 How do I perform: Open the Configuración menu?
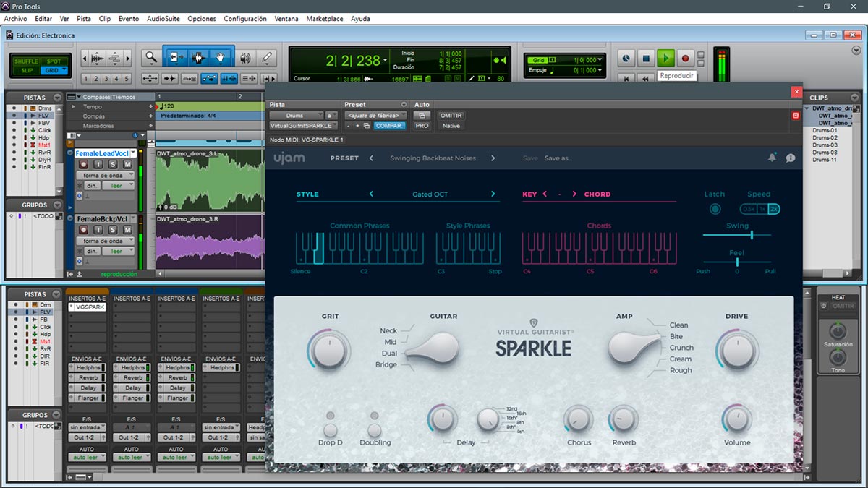click(x=245, y=19)
